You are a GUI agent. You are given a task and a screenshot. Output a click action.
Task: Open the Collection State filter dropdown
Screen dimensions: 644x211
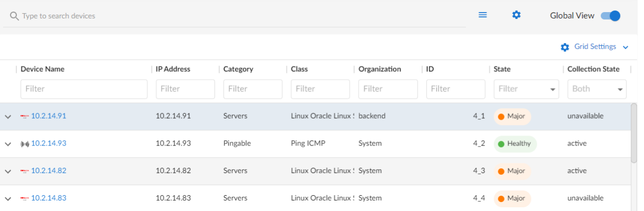[620, 89]
